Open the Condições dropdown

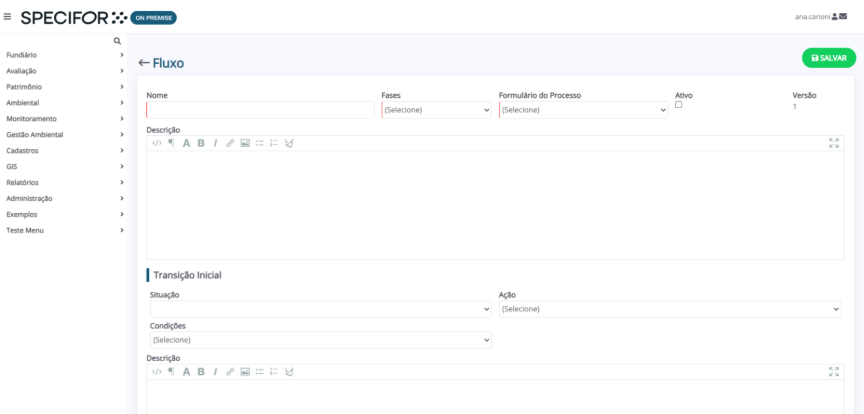click(x=321, y=340)
